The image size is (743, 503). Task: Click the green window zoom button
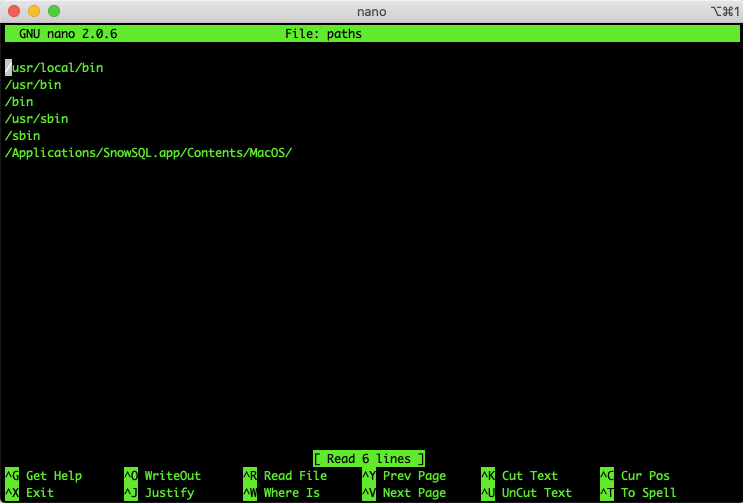click(54, 11)
